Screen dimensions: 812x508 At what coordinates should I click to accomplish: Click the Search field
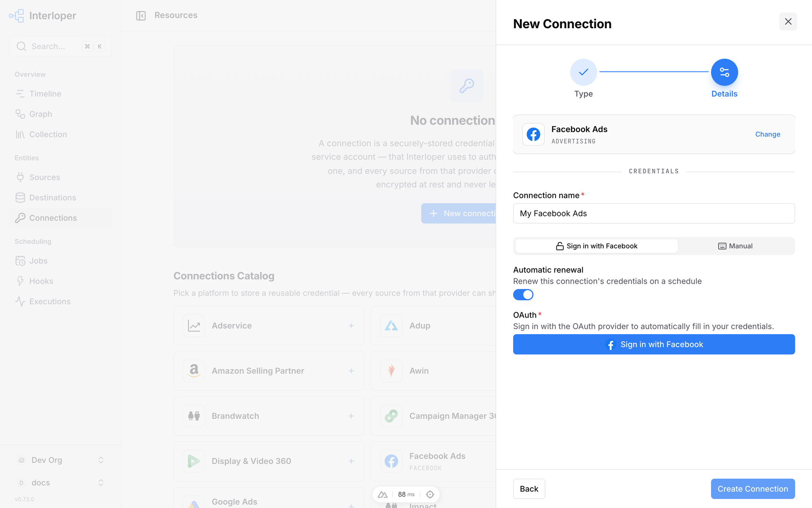[61, 46]
